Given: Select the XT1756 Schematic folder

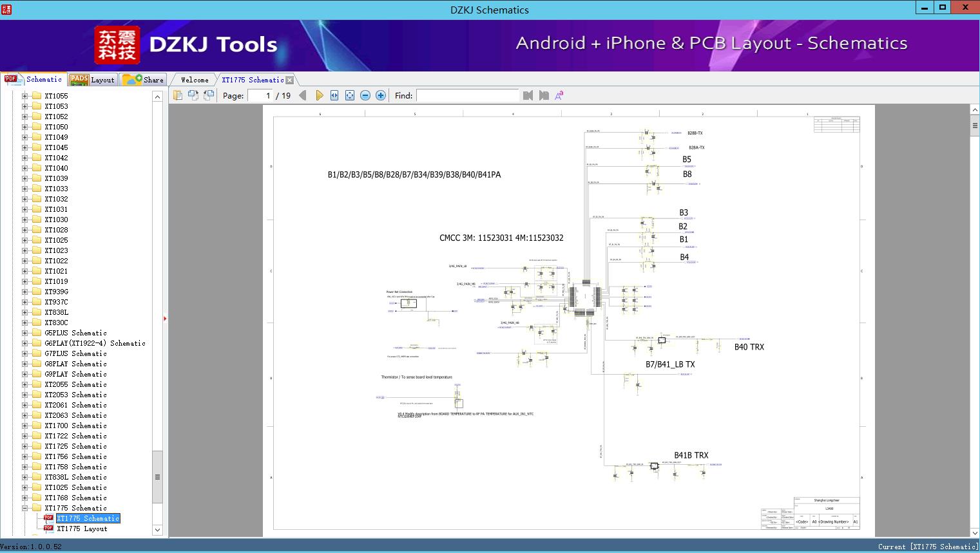Looking at the screenshot, I should 75,456.
